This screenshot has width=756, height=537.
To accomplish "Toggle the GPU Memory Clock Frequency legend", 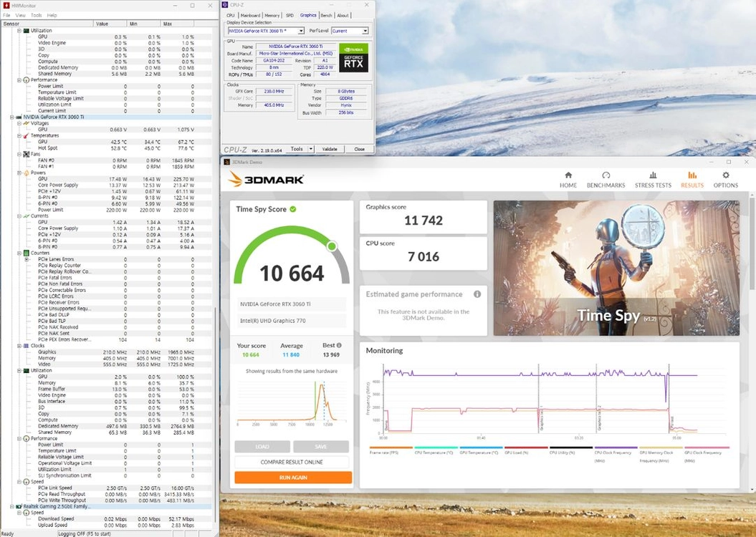I will (x=661, y=455).
